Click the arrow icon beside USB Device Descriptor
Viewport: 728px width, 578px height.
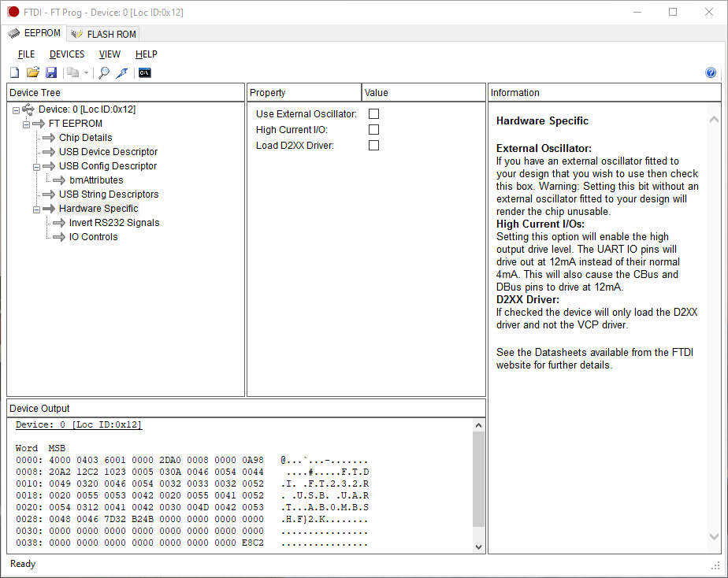click(x=49, y=152)
